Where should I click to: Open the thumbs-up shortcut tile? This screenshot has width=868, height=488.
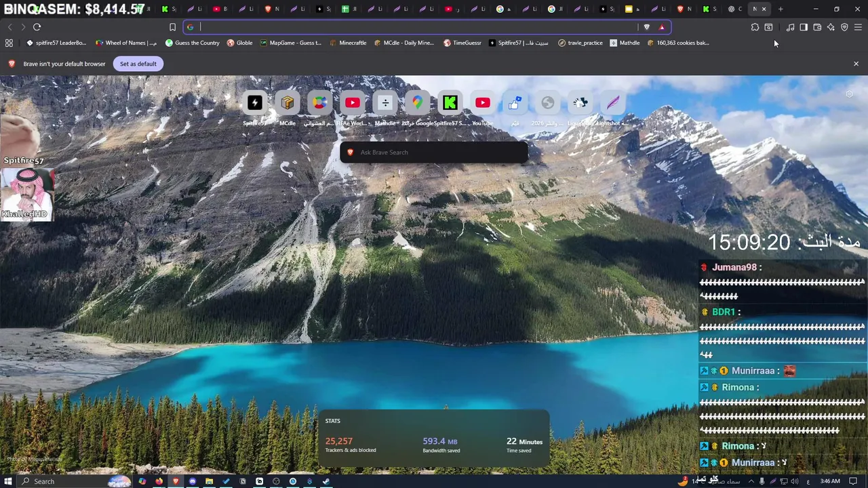pos(515,103)
